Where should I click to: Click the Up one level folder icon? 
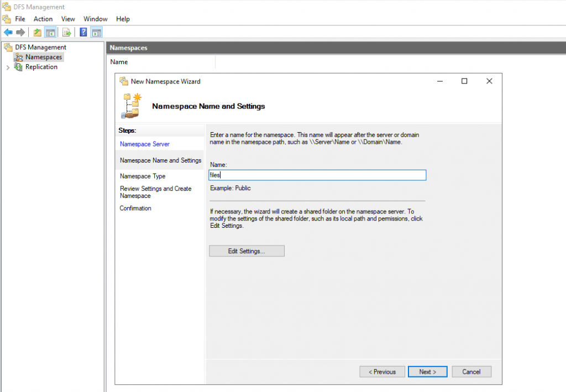coord(37,33)
